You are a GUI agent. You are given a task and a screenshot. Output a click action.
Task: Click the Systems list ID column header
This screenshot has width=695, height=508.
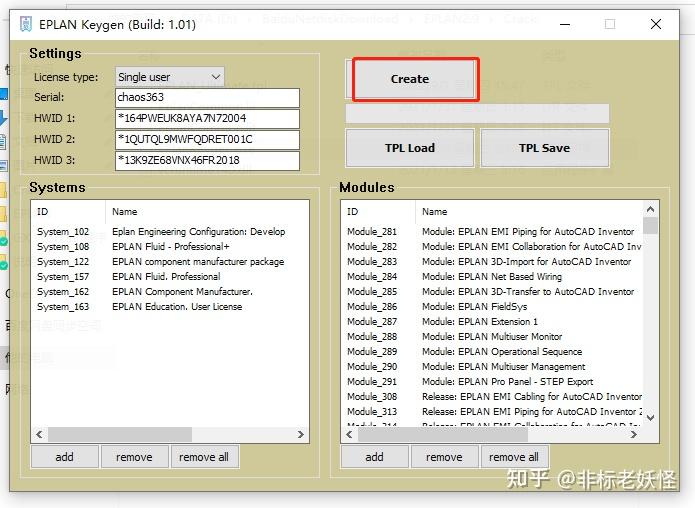coord(69,212)
